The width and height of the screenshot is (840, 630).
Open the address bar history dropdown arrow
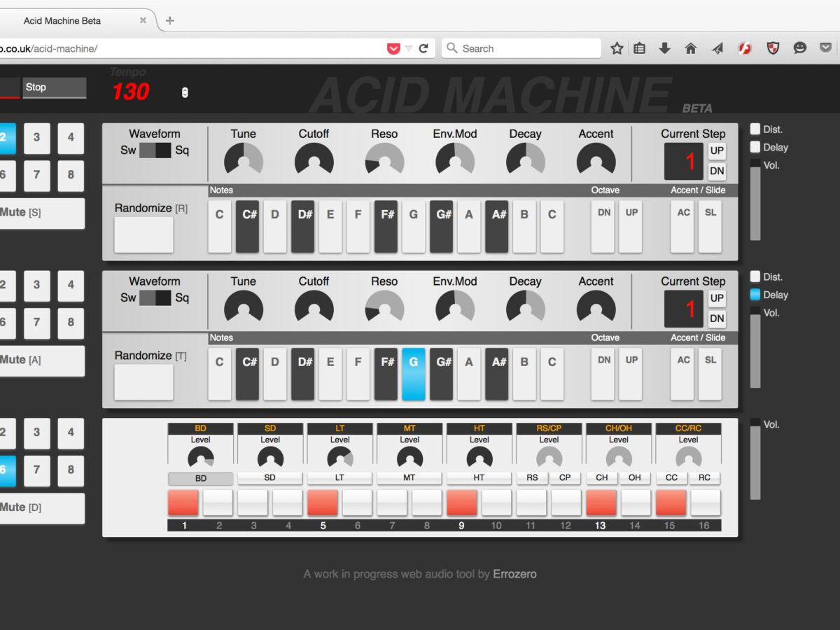click(409, 48)
